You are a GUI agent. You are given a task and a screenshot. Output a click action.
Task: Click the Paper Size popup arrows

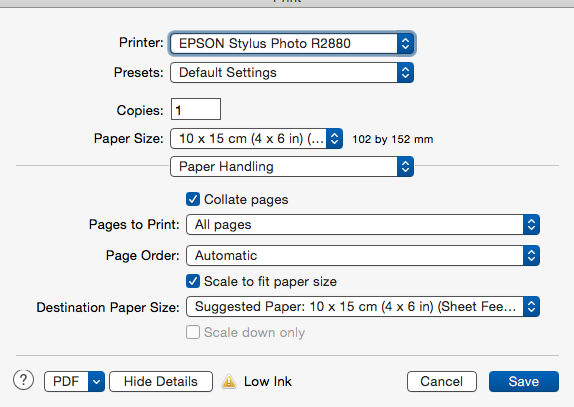tap(334, 138)
